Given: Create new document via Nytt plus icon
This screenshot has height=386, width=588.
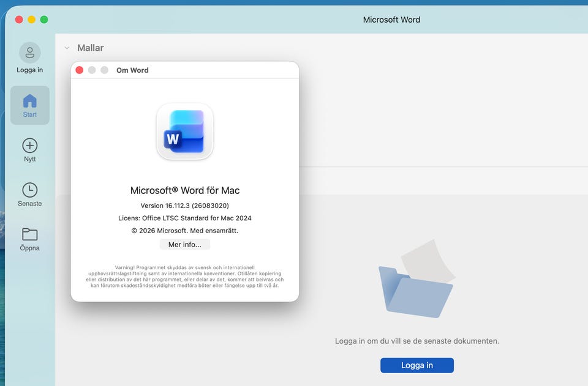Looking at the screenshot, I should tap(29, 145).
